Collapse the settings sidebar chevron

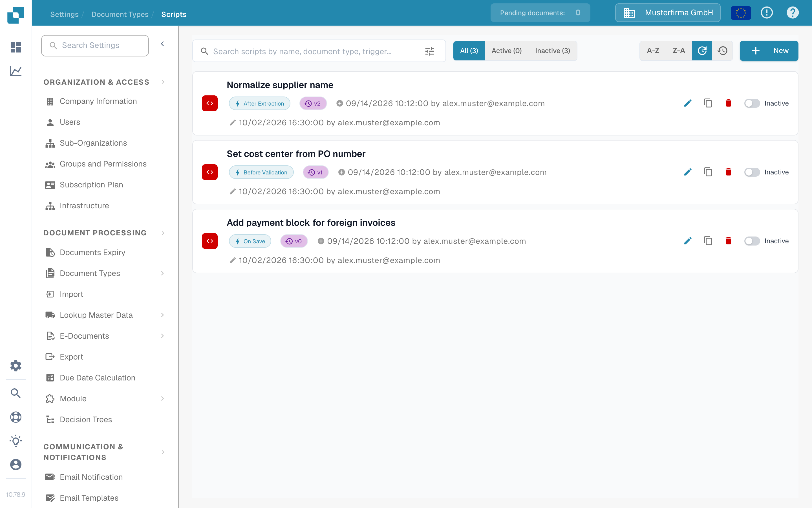click(x=162, y=44)
